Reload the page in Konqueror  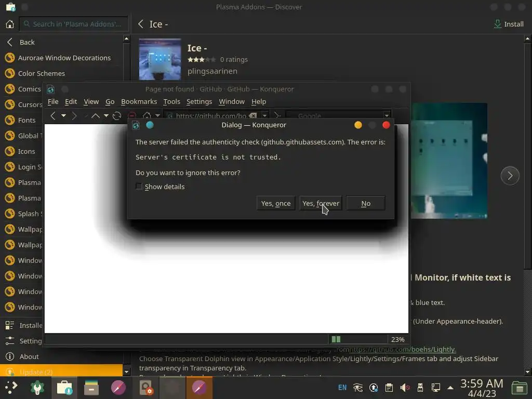coord(117,116)
